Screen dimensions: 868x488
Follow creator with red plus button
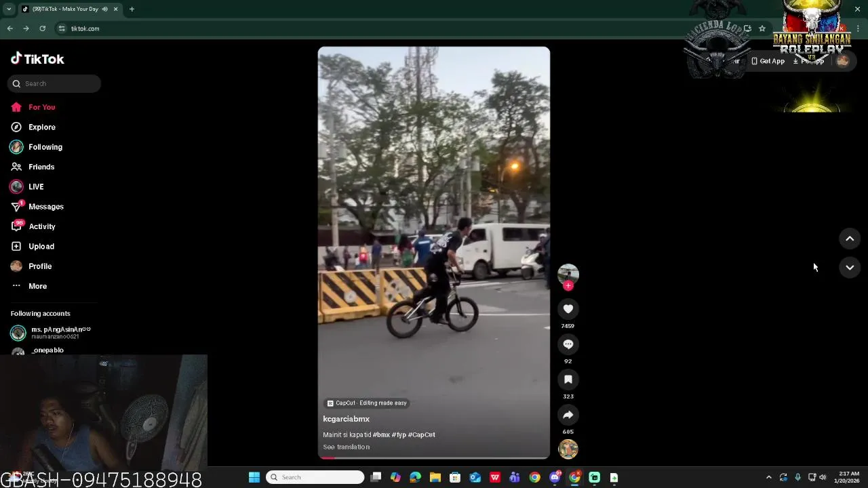(x=568, y=285)
